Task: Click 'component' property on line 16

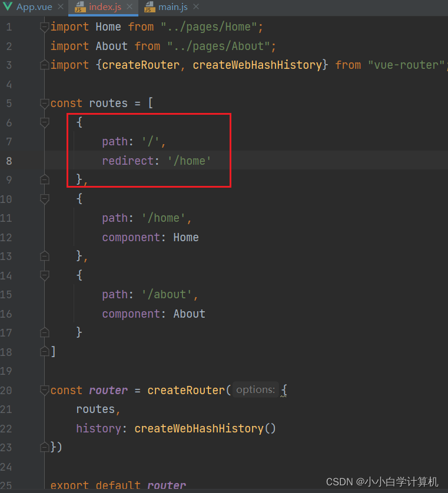Action: 131,314
